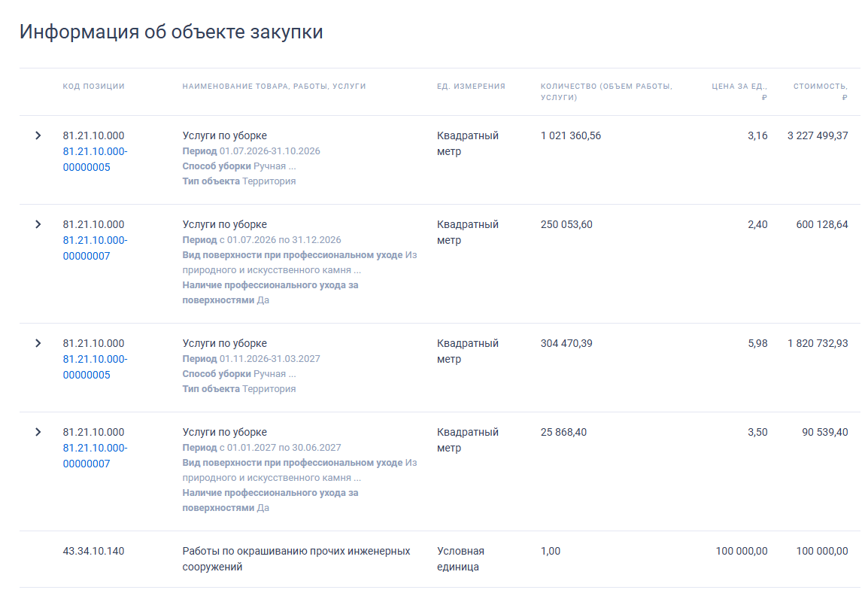Expand the row with quantity 250 053,60
This screenshot has height=590, width=868.
[x=38, y=224]
